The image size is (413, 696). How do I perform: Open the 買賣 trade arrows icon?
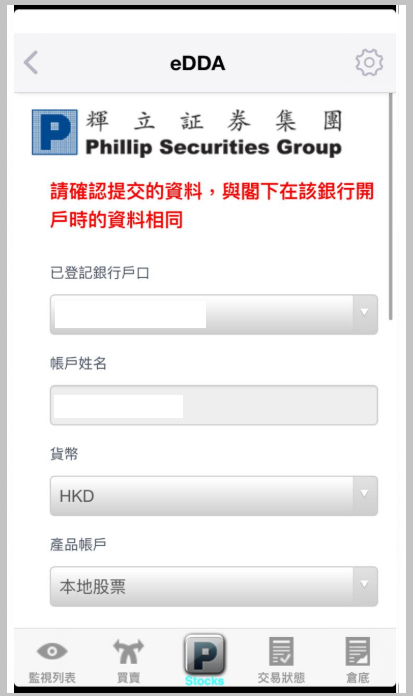[128, 651]
